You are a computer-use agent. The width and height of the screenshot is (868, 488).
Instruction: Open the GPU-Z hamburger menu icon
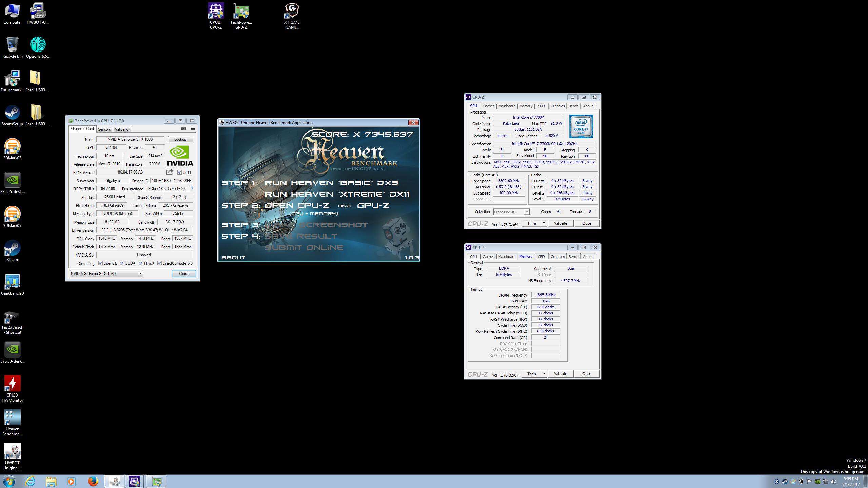click(x=193, y=129)
